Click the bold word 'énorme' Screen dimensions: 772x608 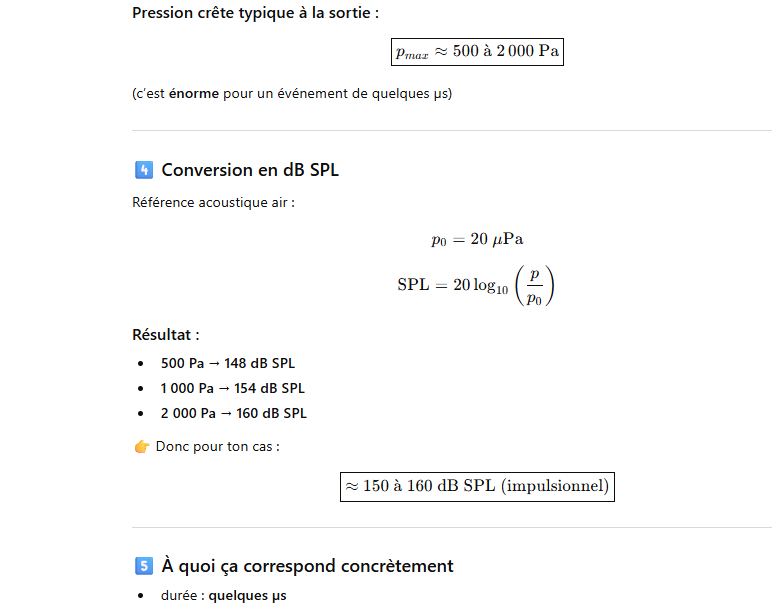click(x=193, y=94)
